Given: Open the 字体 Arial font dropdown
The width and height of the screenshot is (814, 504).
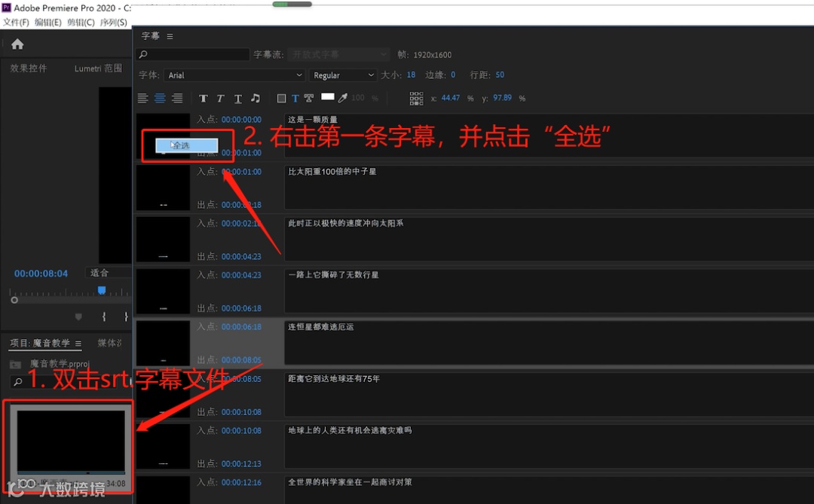Looking at the screenshot, I should (x=234, y=75).
